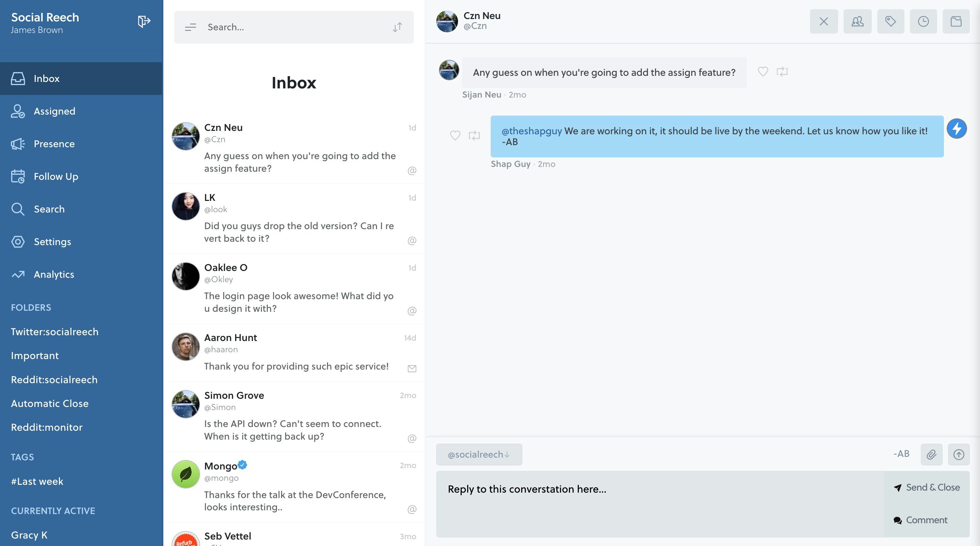
Task: Toggle heart on Shap Guy's reply
Action: (x=455, y=135)
